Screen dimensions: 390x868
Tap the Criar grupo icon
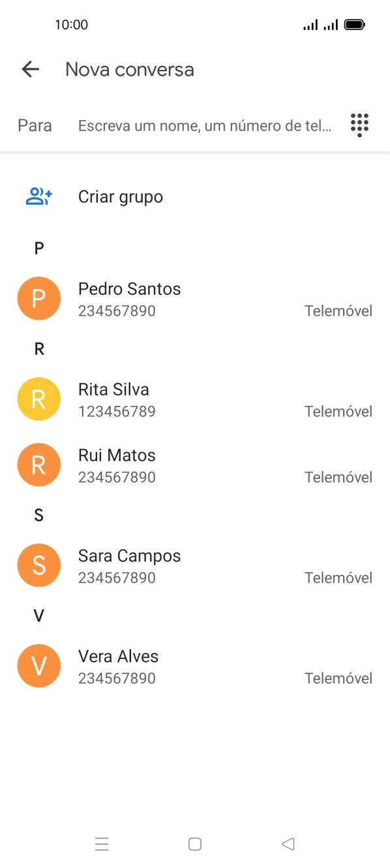(38, 196)
